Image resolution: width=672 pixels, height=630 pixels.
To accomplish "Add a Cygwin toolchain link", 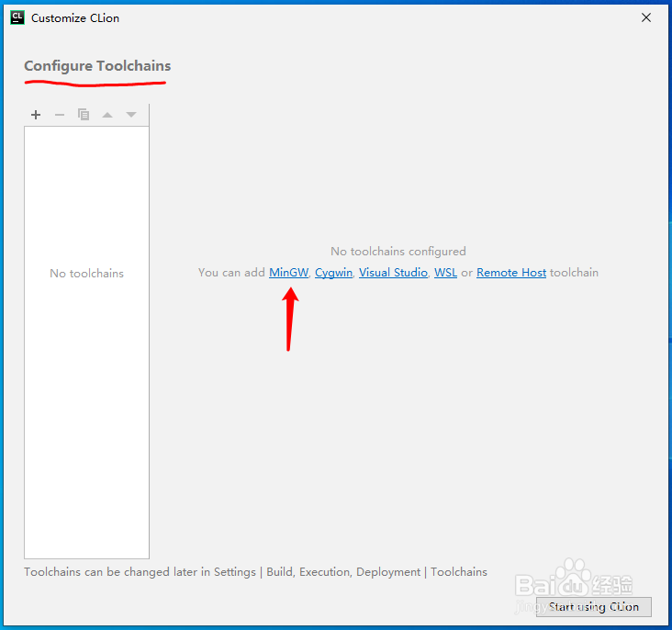I will pyautogui.click(x=333, y=273).
